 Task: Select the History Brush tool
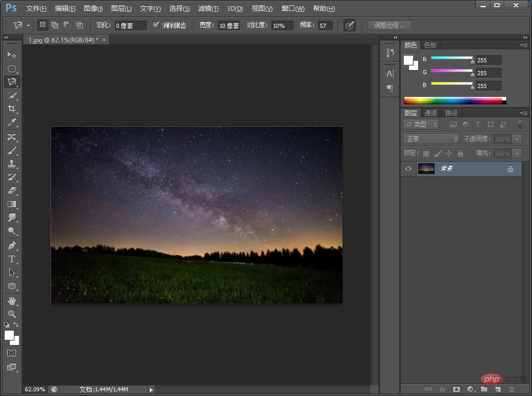click(x=12, y=177)
